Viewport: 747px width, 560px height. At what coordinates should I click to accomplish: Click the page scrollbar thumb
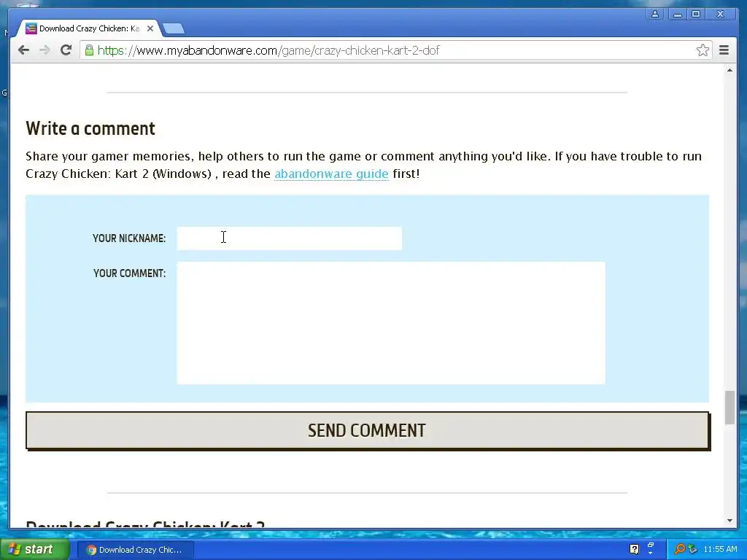[x=729, y=407]
